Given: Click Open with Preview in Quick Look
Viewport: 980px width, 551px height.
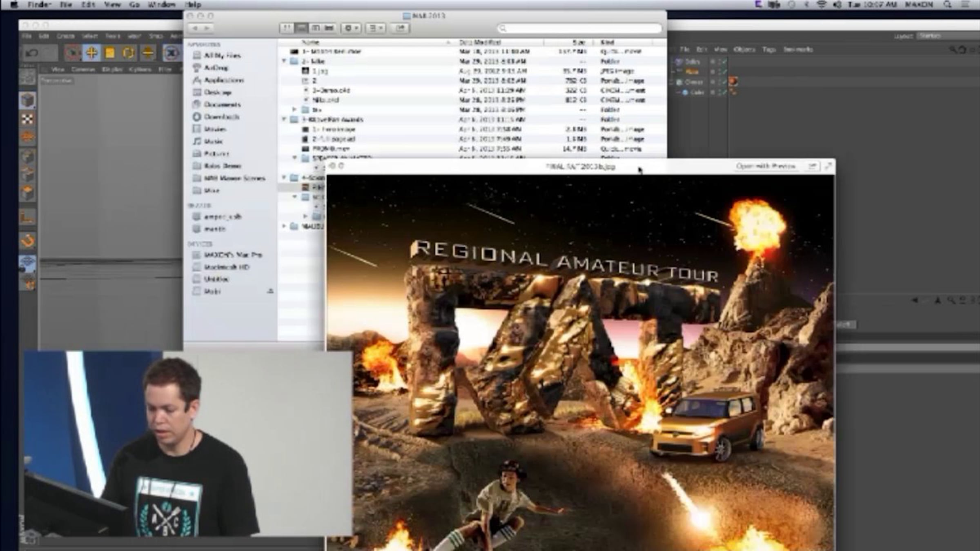Looking at the screenshot, I should pyautogui.click(x=766, y=166).
